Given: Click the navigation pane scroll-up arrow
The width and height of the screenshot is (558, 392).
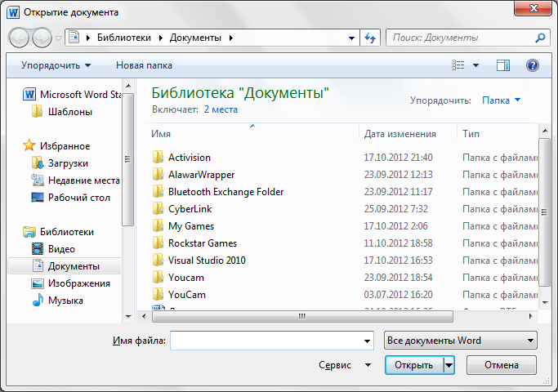Looking at the screenshot, I should [x=128, y=86].
